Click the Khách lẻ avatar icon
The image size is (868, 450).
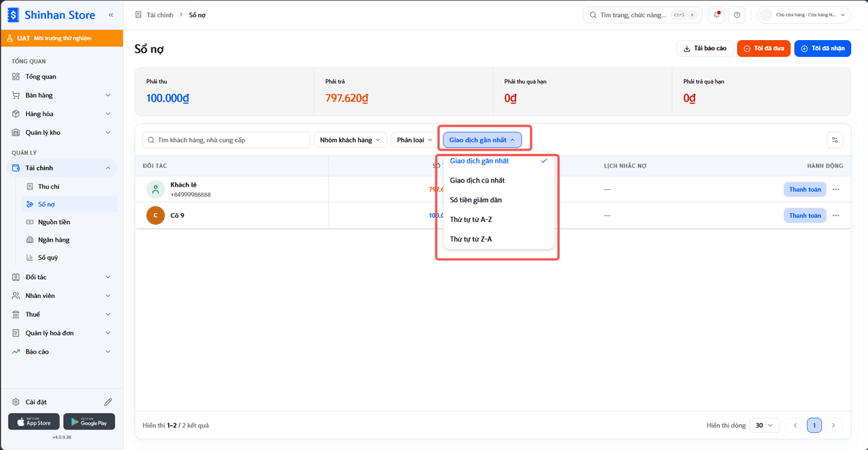click(155, 189)
